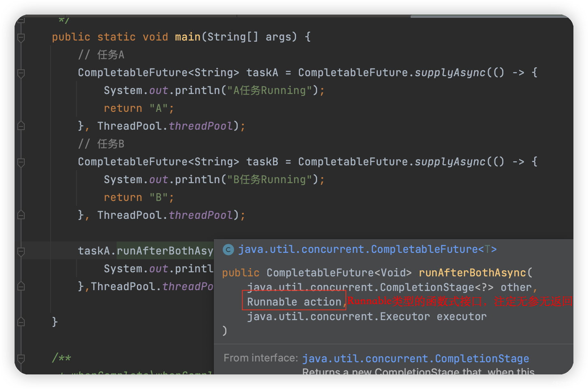Open java.util.concurrent.CompletionStage link after From interface
The width and height of the screenshot is (588, 389).
pos(415,359)
